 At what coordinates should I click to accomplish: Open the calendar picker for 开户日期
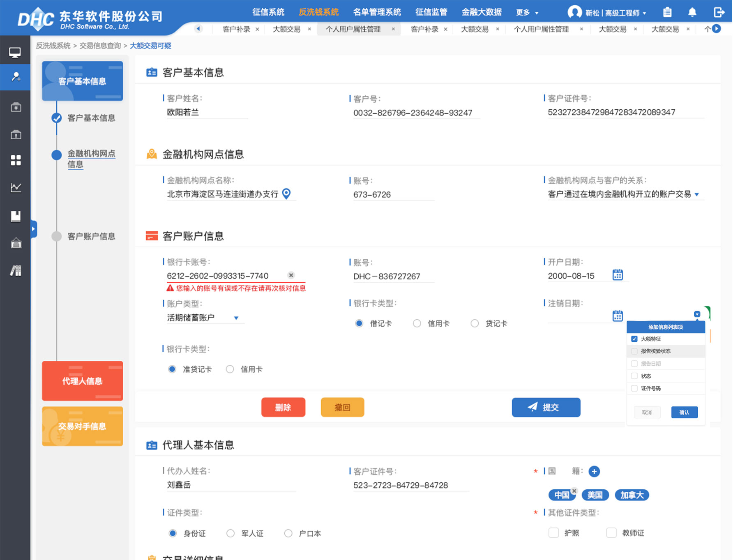tap(618, 274)
